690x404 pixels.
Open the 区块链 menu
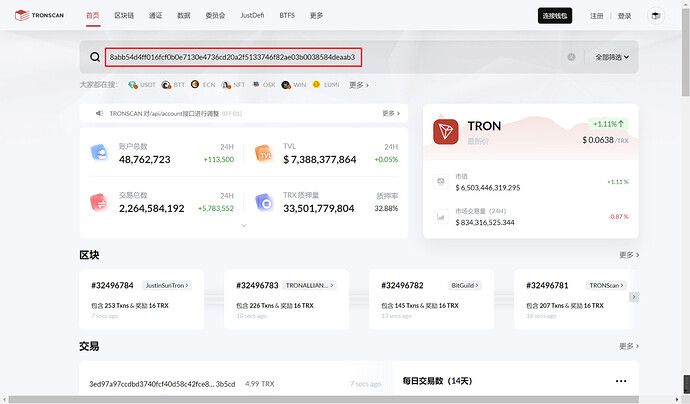(124, 15)
